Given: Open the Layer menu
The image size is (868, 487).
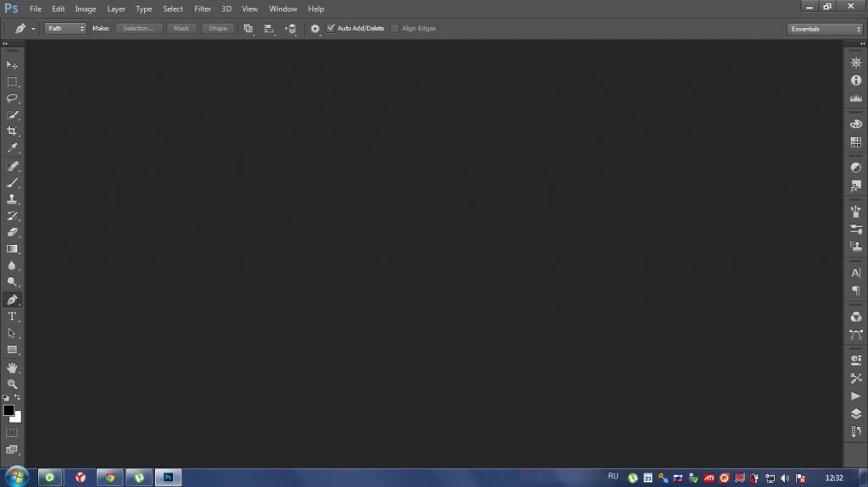Looking at the screenshot, I should pyautogui.click(x=116, y=8).
